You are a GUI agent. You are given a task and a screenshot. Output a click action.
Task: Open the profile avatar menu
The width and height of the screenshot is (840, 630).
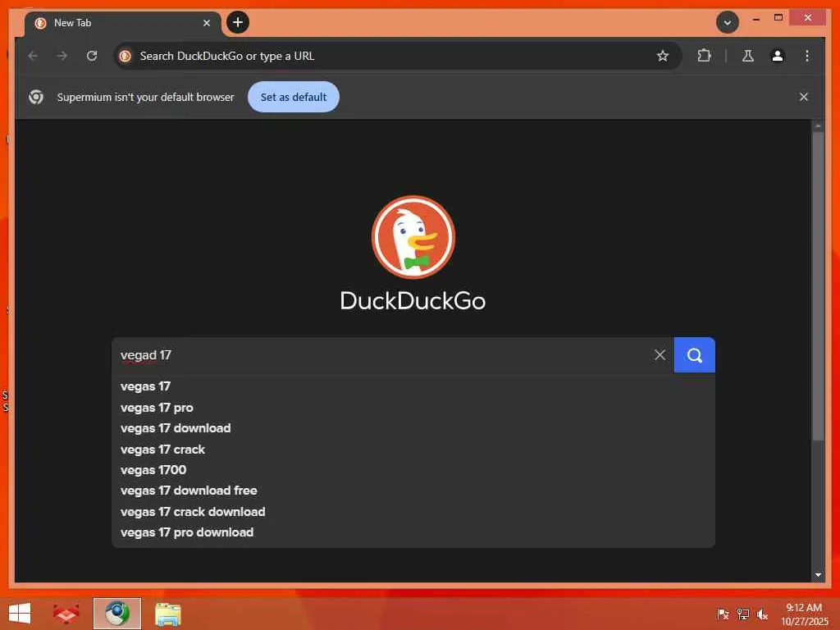coord(778,56)
